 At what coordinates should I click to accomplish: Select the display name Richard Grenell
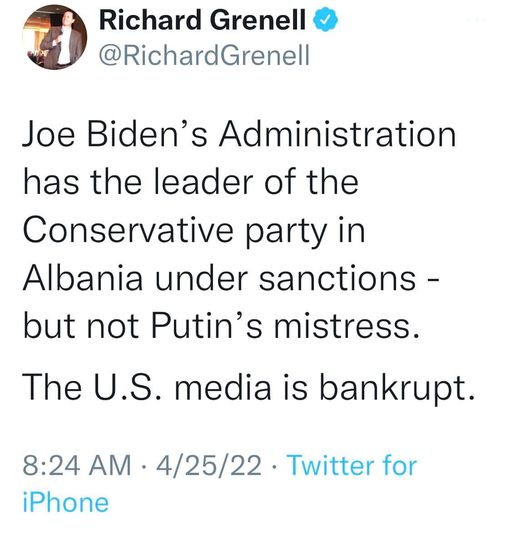[x=202, y=20]
